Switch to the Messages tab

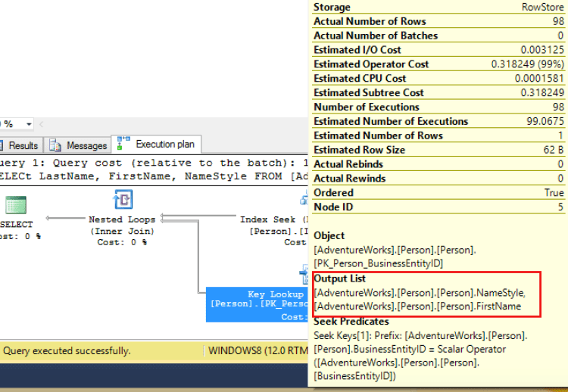click(86, 145)
